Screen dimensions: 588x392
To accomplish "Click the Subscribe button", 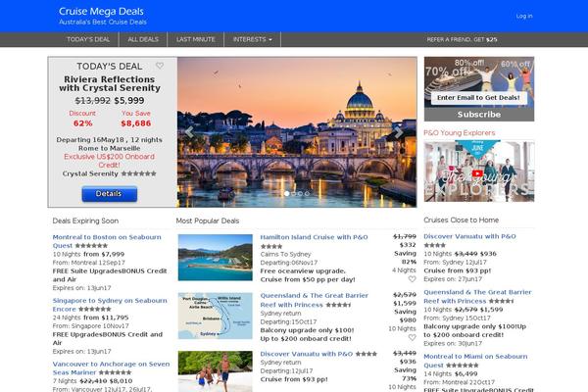I will tap(479, 115).
